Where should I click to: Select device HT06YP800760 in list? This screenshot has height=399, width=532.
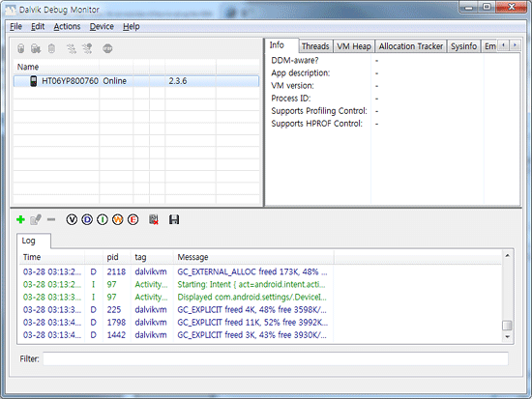136,81
